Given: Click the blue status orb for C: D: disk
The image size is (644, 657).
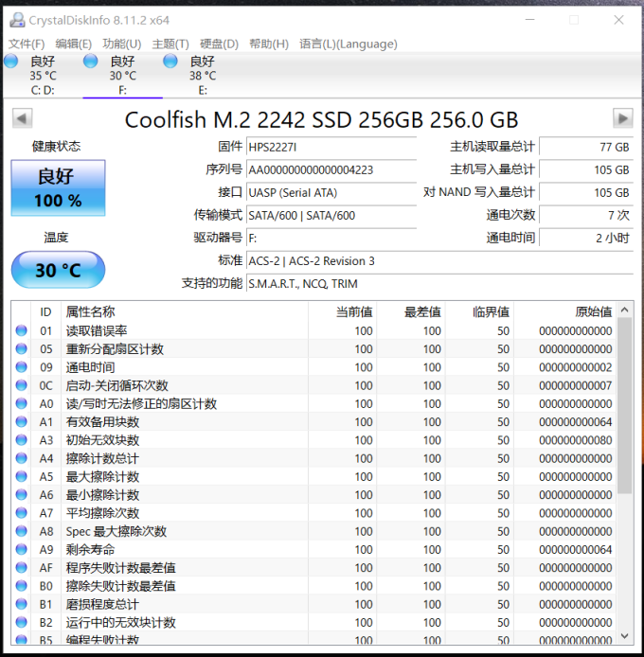Looking at the screenshot, I should pos(11,62).
